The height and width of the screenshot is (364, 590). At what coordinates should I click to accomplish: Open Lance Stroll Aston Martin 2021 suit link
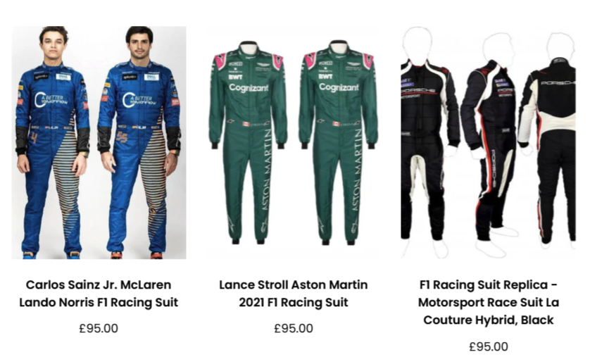click(x=293, y=294)
